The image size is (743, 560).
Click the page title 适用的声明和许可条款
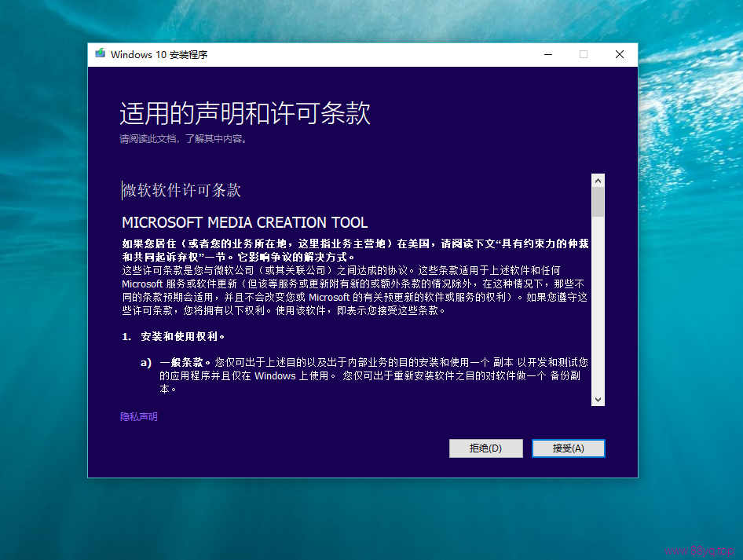click(244, 113)
